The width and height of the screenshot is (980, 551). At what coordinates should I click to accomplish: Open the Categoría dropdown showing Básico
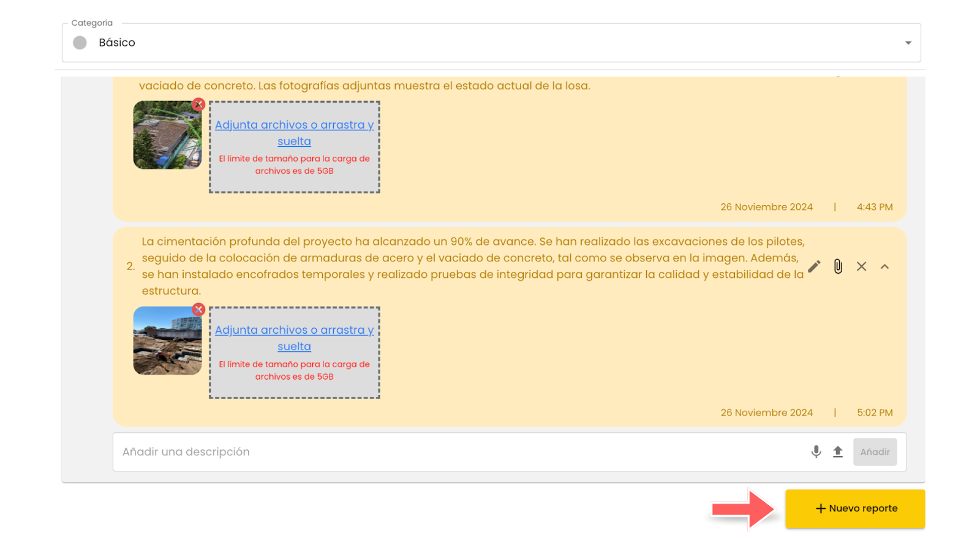[x=491, y=43]
